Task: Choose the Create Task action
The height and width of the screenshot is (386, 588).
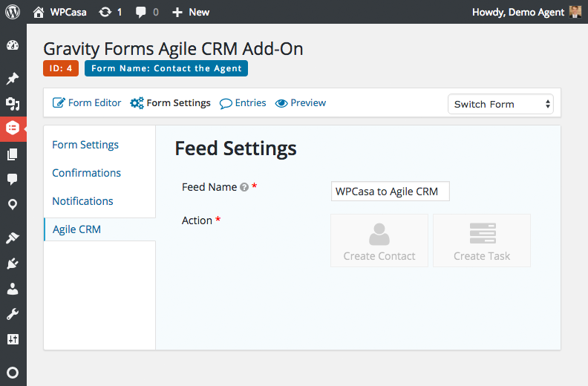Action: 482,241
